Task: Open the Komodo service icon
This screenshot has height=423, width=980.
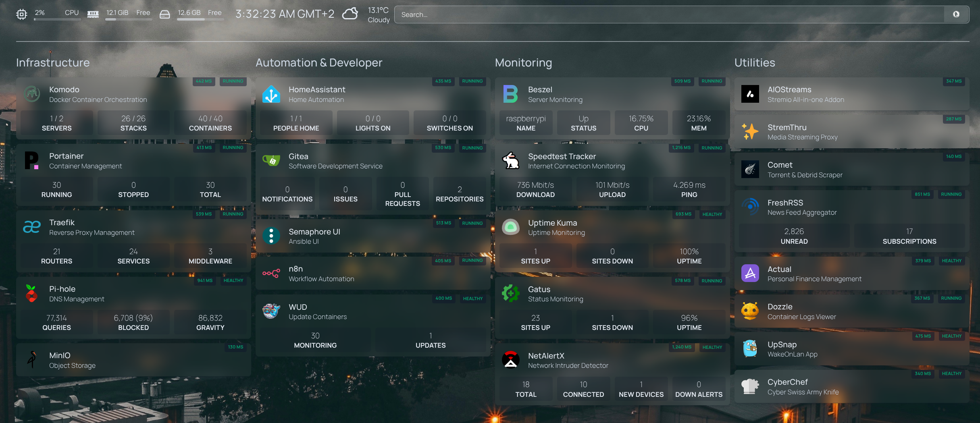Action: point(32,94)
